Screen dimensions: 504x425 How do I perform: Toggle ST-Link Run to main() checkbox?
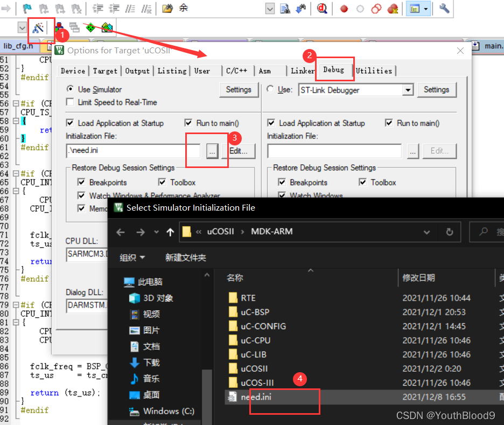(389, 123)
